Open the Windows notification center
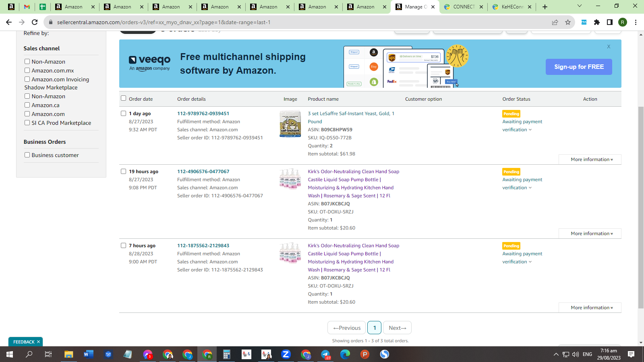Viewport: 644px width, 362px height. (631, 354)
